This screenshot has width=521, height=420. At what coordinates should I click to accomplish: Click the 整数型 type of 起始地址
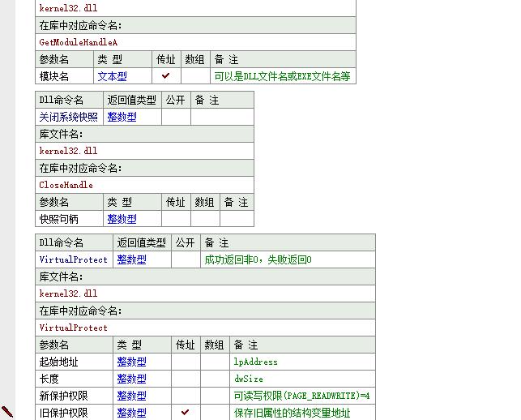pos(131,362)
